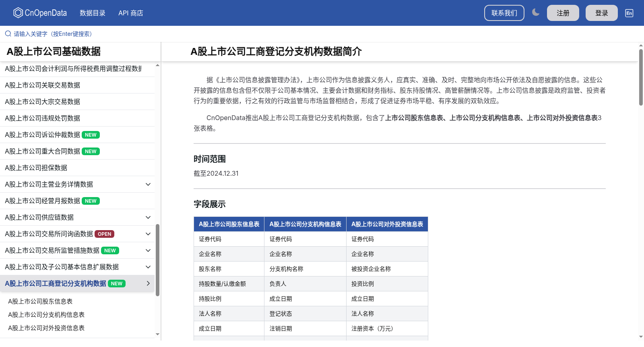Open 数据目录 menu
The image size is (644, 347).
(93, 13)
